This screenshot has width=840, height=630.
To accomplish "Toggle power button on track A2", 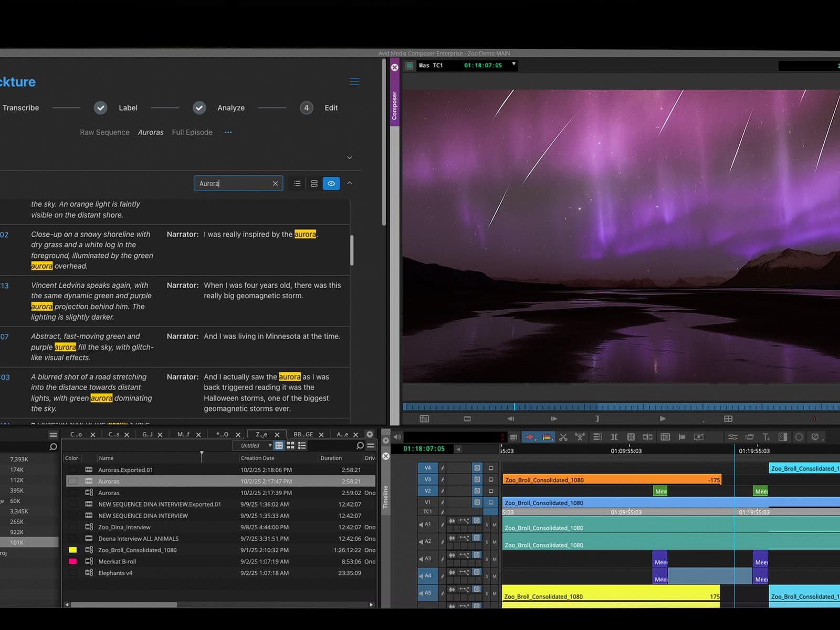I will [x=476, y=538].
